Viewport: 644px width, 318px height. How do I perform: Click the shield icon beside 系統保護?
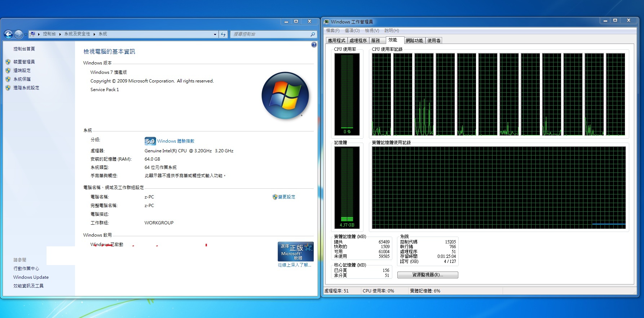pos(8,79)
